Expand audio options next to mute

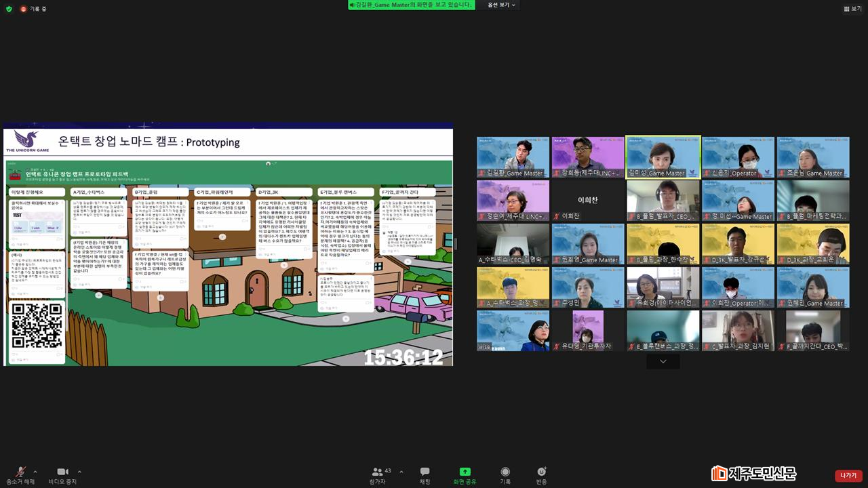[35, 472]
